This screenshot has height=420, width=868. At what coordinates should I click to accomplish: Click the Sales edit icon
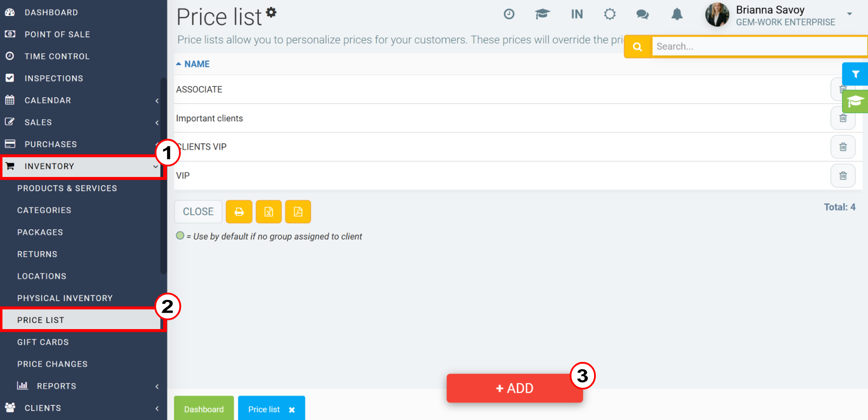10,122
